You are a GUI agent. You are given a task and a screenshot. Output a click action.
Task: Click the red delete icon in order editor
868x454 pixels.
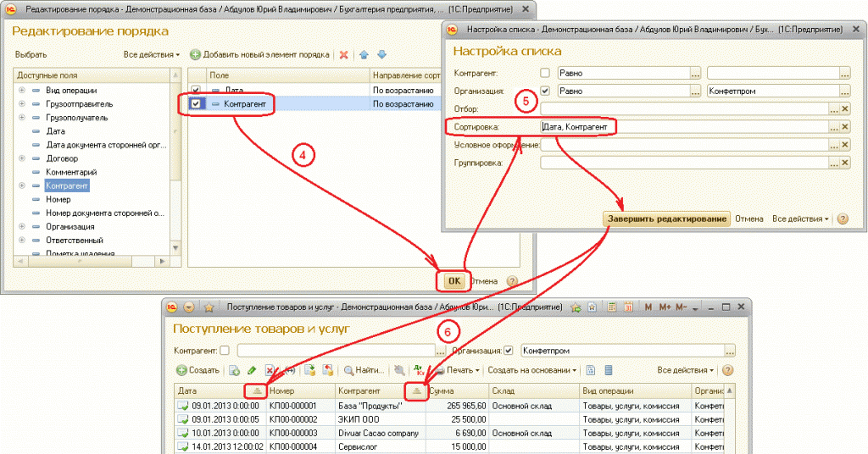(344, 55)
